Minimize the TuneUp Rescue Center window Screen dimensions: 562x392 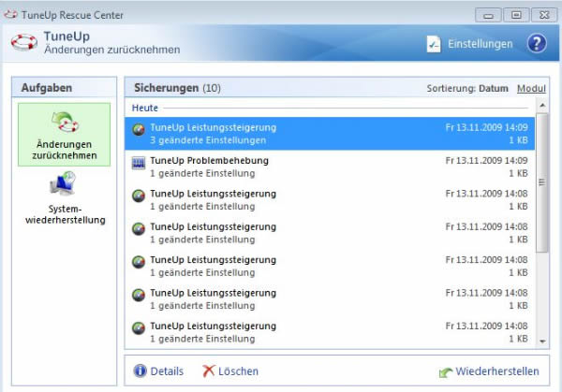488,15
